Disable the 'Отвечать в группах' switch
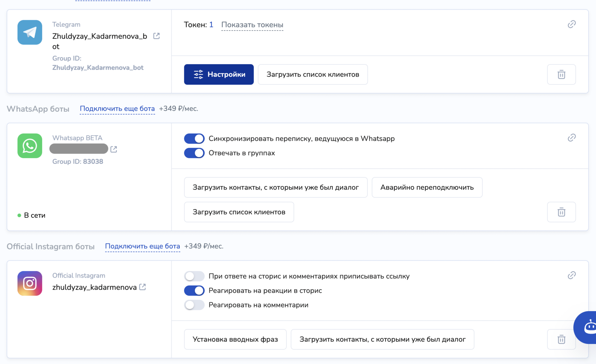The width and height of the screenshot is (596, 364). click(194, 153)
